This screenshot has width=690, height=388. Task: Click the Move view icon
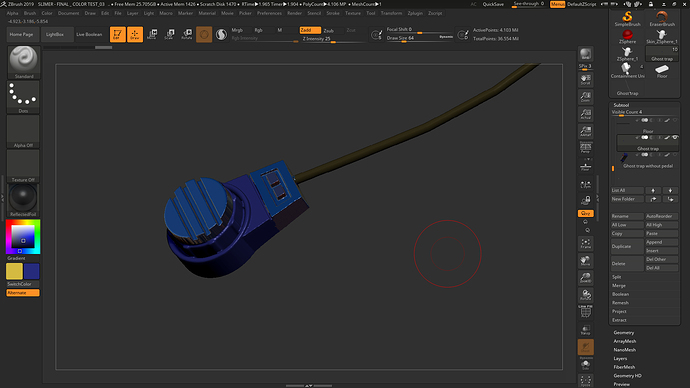tap(585, 260)
